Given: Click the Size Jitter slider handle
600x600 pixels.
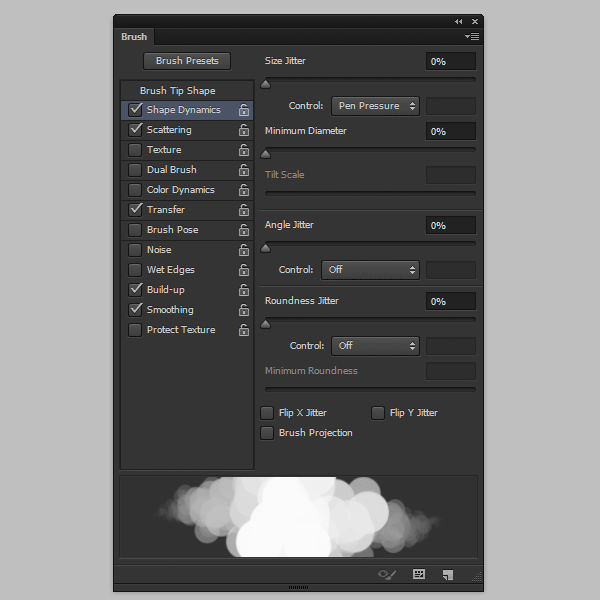Looking at the screenshot, I should pos(265,84).
